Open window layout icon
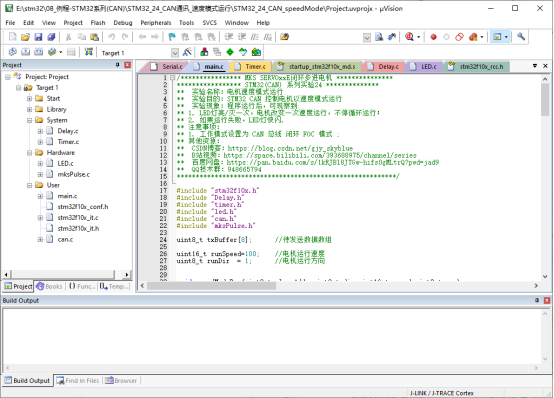Screen dimensions: 554x398 click(x=497, y=37)
